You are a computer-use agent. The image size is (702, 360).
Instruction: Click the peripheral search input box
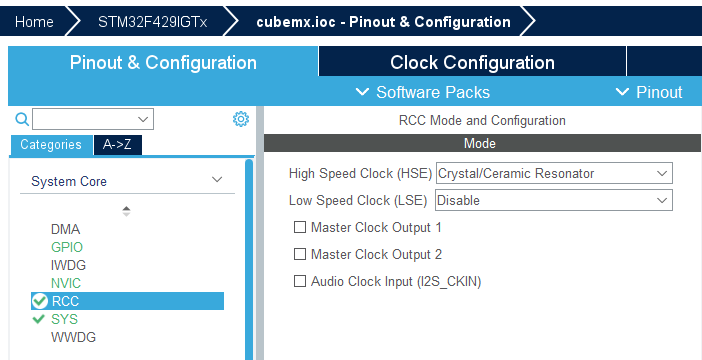pyautogui.click(x=93, y=119)
